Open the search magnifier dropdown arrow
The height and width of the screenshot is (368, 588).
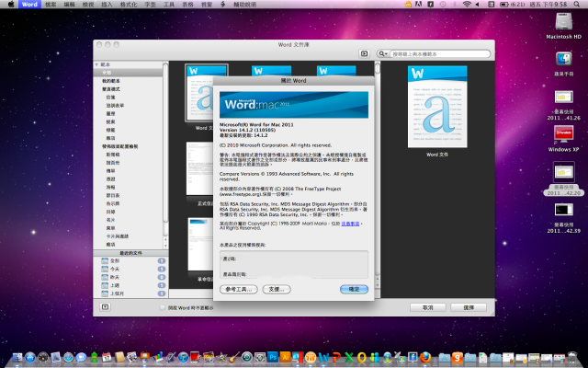tap(382, 53)
